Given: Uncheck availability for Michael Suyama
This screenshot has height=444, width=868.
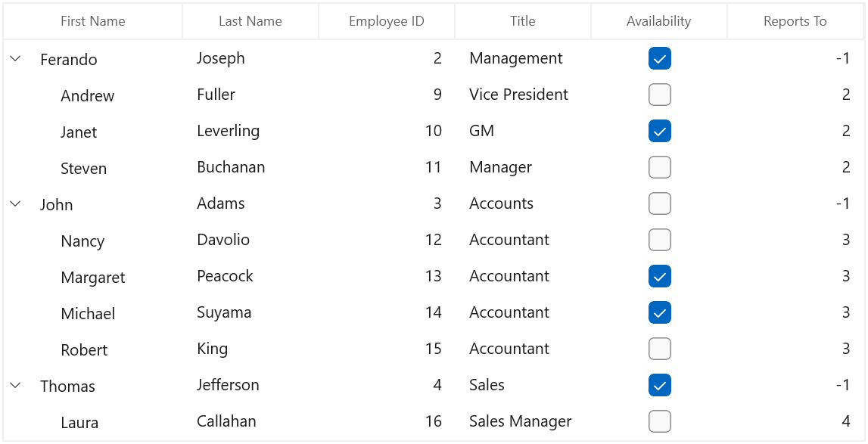Looking at the screenshot, I should (659, 313).
